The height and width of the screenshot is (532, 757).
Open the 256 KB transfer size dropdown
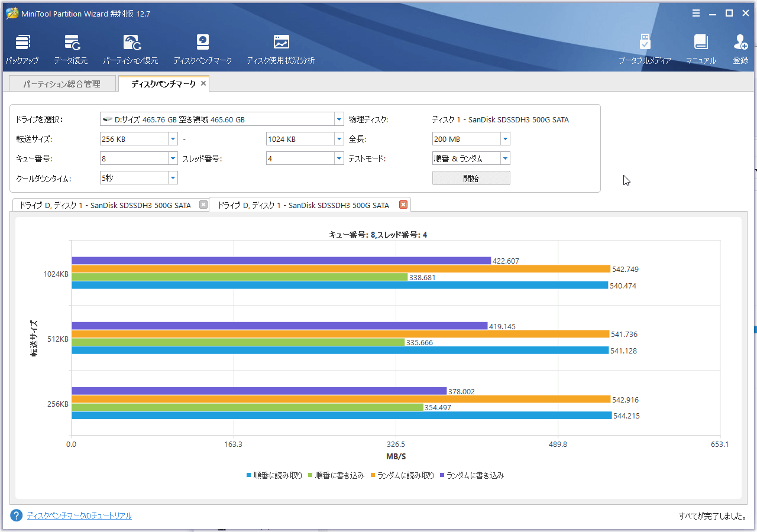point(173,139)
